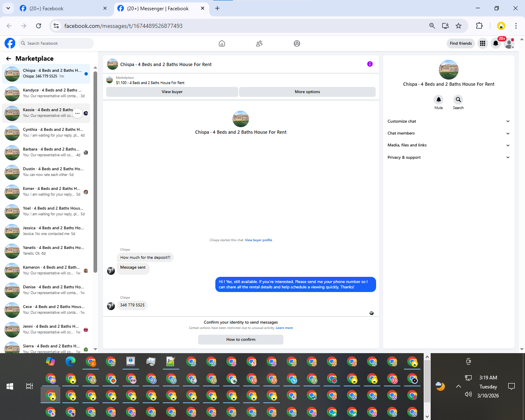Open the Jenni chat conversation
Image resolution: width=525 pixels, height=420 pixels.
point(46,329)
